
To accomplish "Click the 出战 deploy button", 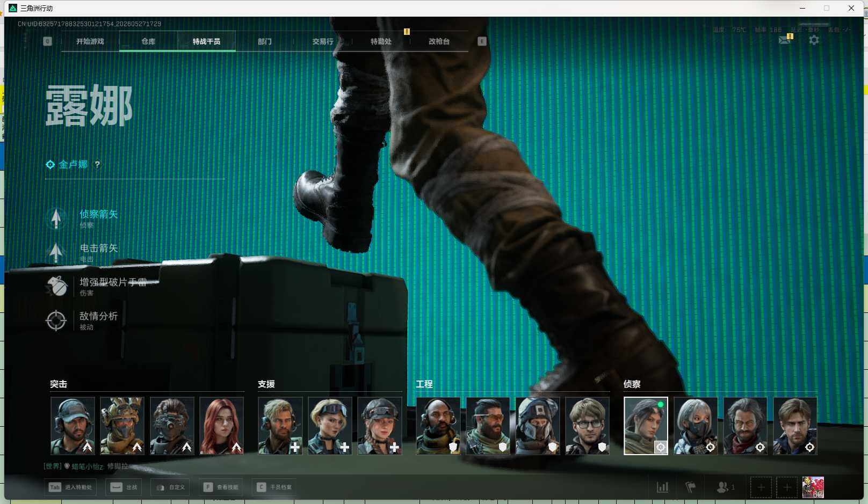I will (125, 487).
